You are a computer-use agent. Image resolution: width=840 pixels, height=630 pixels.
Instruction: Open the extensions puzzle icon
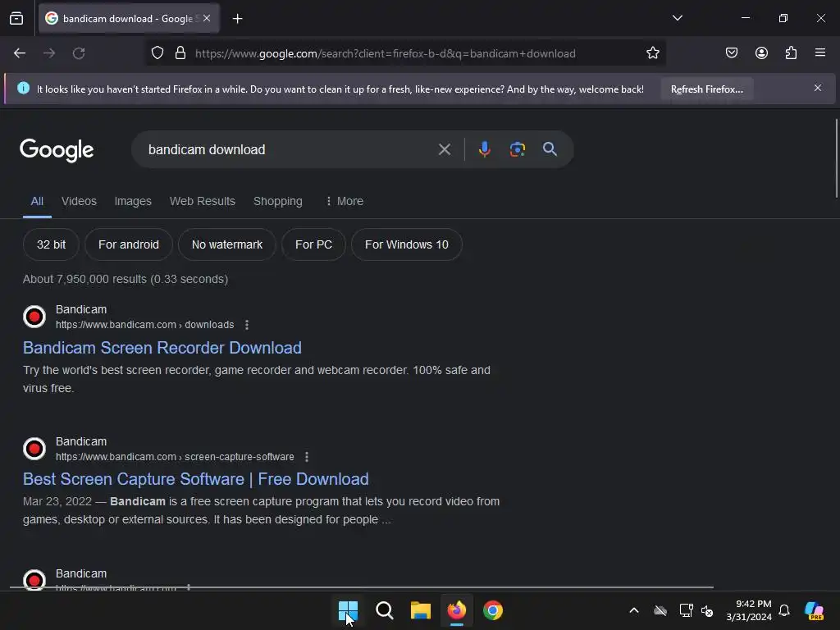[x=791, y=53]
